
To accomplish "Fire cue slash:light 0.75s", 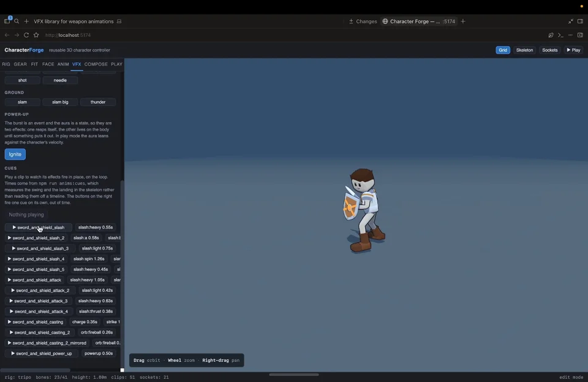I will coord(97,248).
